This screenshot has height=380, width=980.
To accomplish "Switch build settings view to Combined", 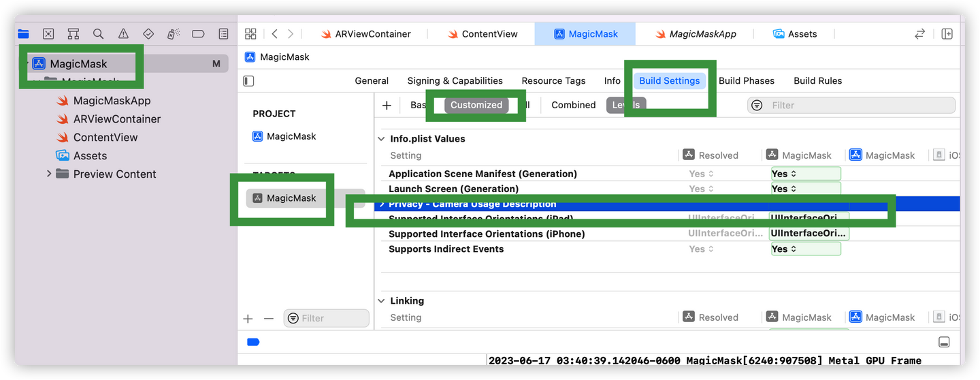I will (x=573, y=105).
